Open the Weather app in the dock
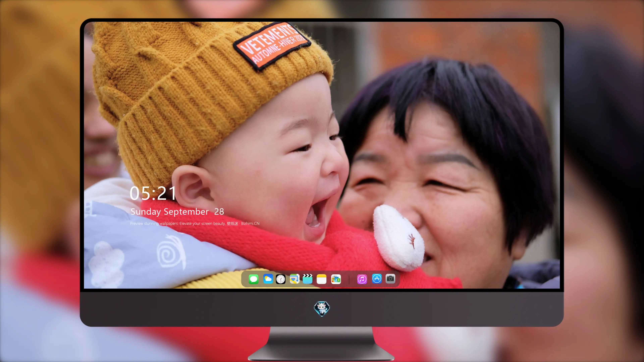644x362 pixels. [x=268, y=279]
